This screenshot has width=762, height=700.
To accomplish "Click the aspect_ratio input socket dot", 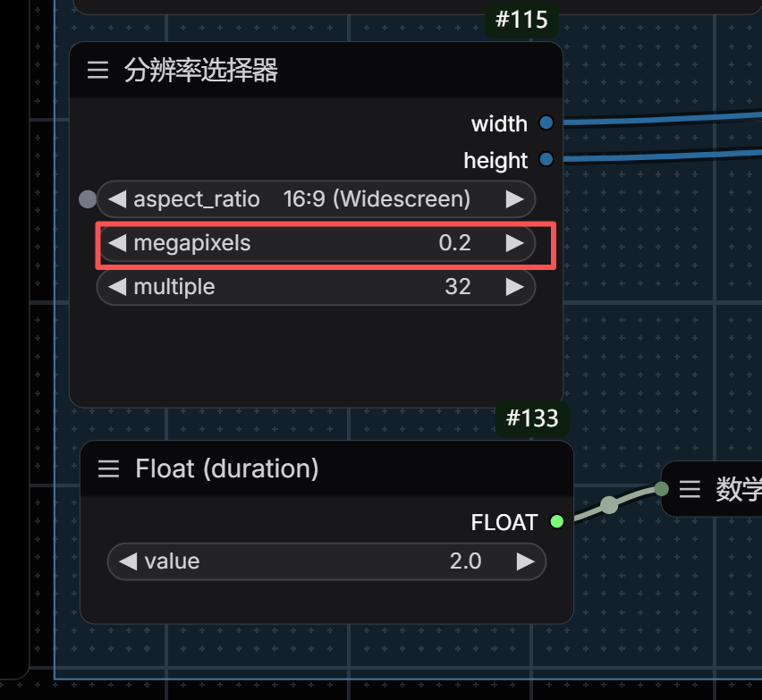I will (x=88, y=199).
